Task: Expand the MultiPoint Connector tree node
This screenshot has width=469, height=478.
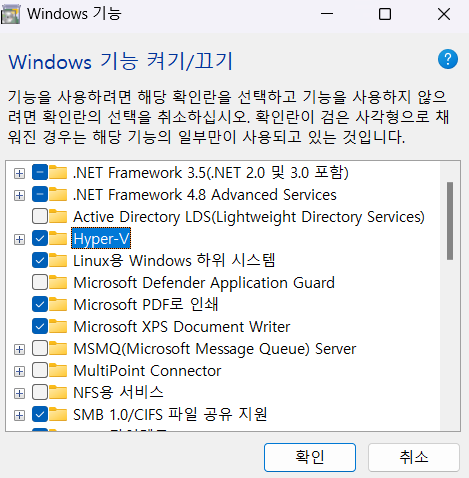Action: (19, 371)
